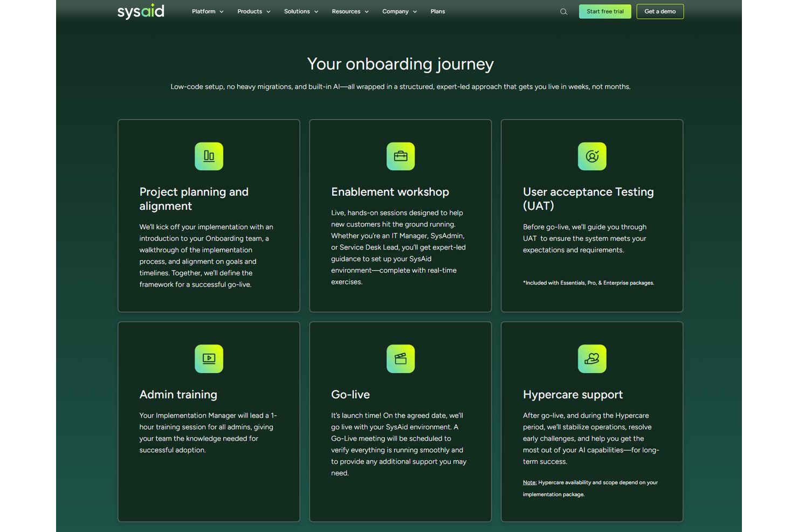The height and width of the screenshot is (532, 798).
Task: Expand the Resources menu chevron
Action: coord(367,12)
